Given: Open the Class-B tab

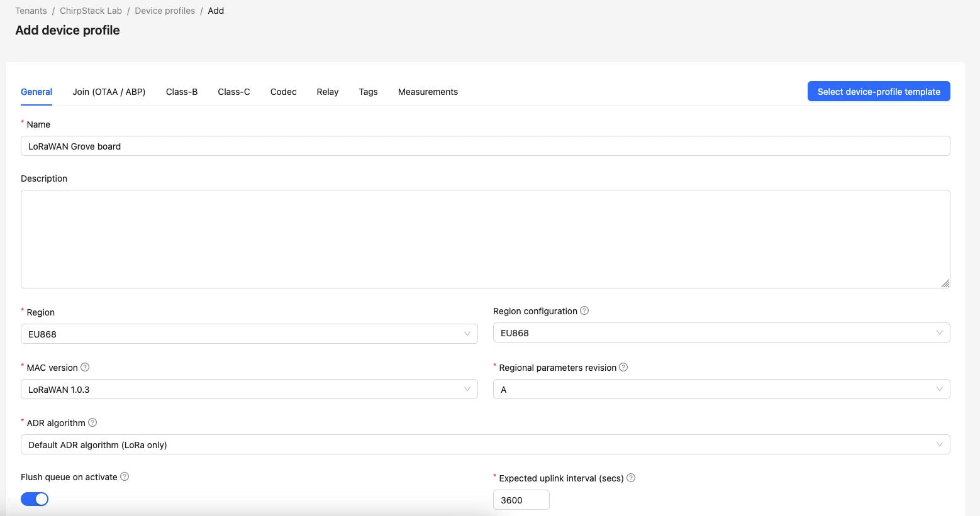Looking at the screenshot, I should point(182,92).
